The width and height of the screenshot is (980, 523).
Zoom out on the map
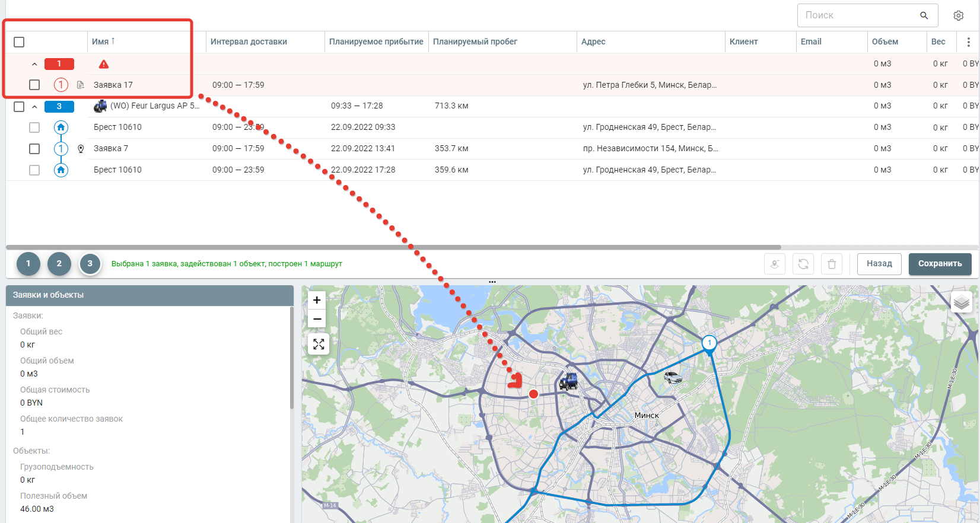[317, 319]
